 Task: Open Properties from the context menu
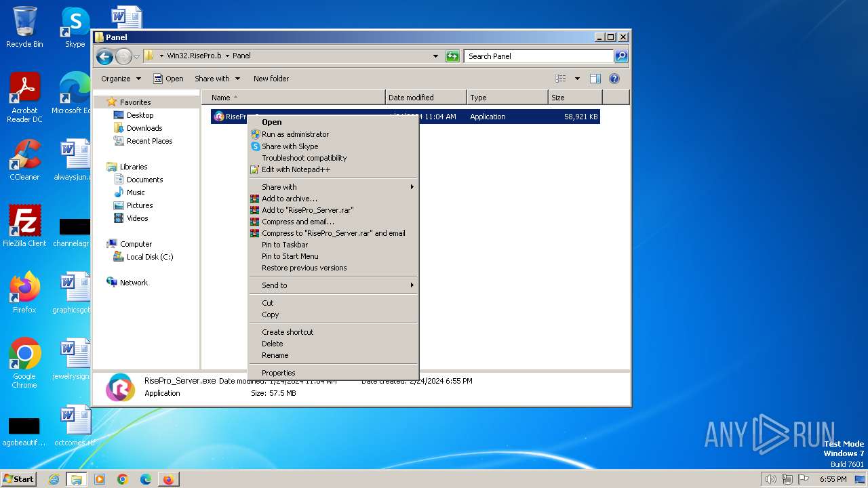[x=334, y=373]
